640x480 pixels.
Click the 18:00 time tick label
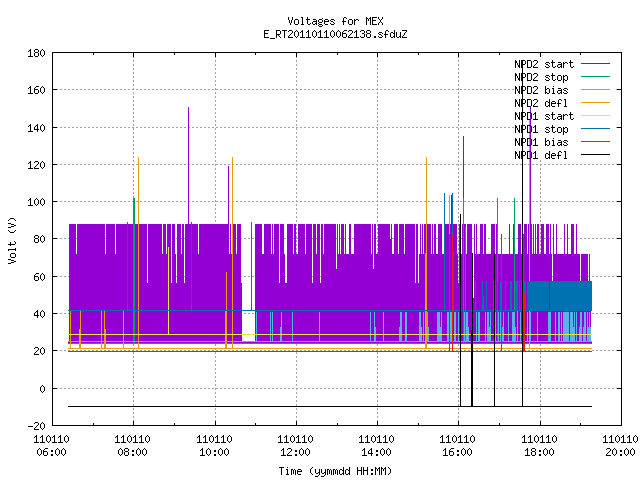click(539, 452)
